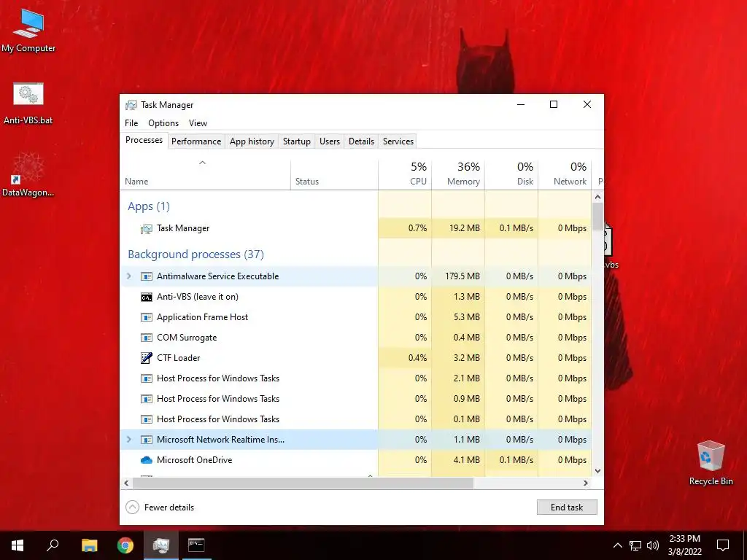The image size is (747, 560).
Task: Switch to the Details tab
Action: tap(361, 141)
